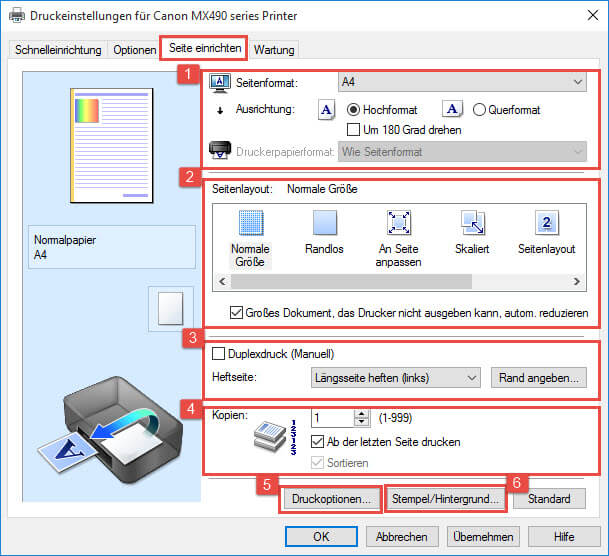609x556 pixels.
Task: Open the Seitenformat A4 dropdown
Action: (x=462, y=82)
